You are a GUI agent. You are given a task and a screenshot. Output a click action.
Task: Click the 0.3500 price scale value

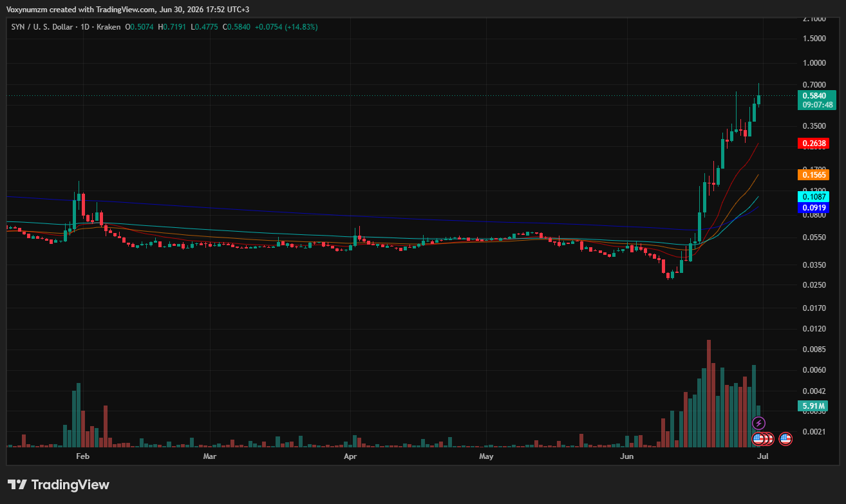(814, 126)
